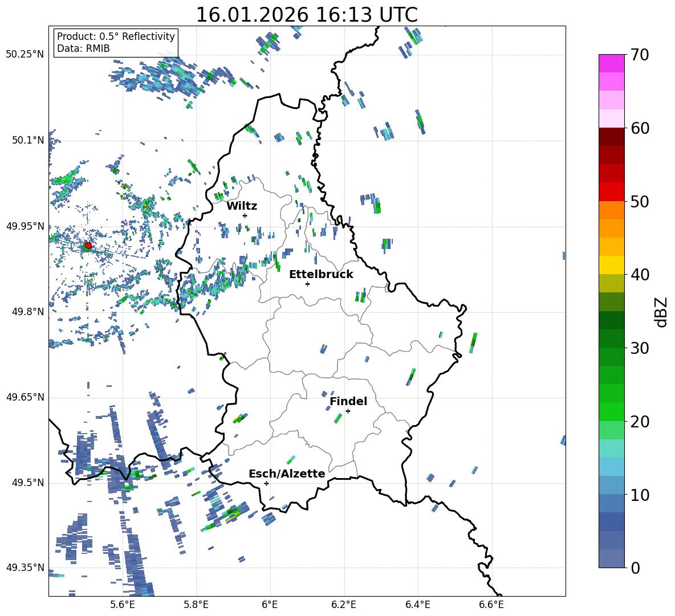Click the Product 0.5° Reflectivity info box
Image resolution: width=675 pixels, height=616 pixels.
pos(116,43)
